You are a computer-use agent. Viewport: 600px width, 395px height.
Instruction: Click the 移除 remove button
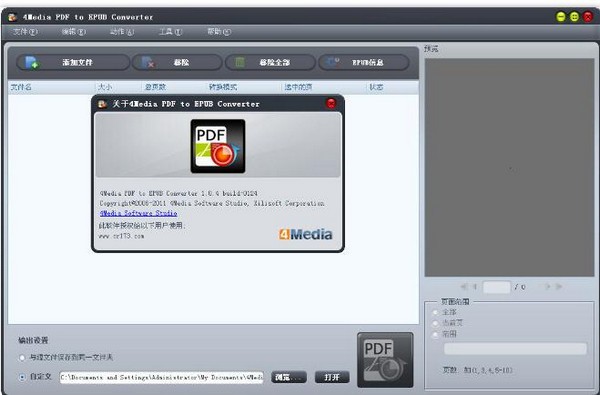(177, 62)
